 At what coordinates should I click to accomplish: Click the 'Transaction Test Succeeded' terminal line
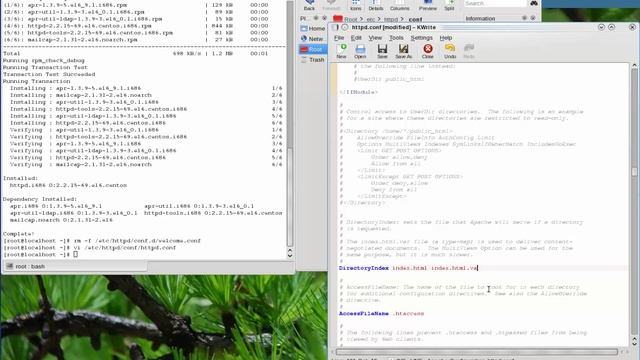pyautogui.click(x=49, y=74)
